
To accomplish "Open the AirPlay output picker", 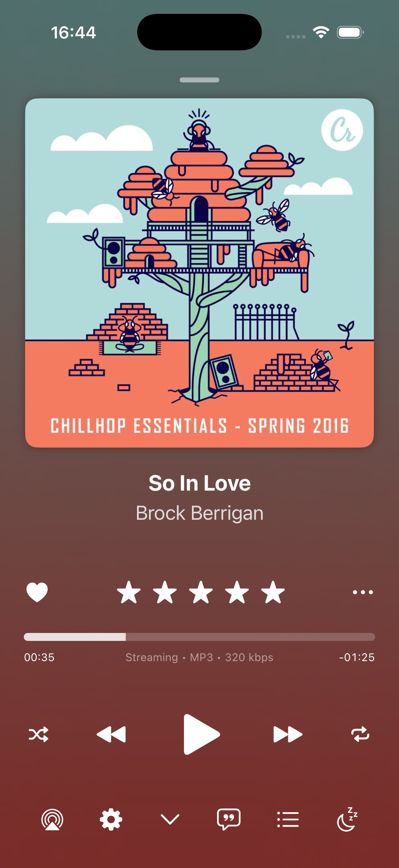I will (52, 819).
